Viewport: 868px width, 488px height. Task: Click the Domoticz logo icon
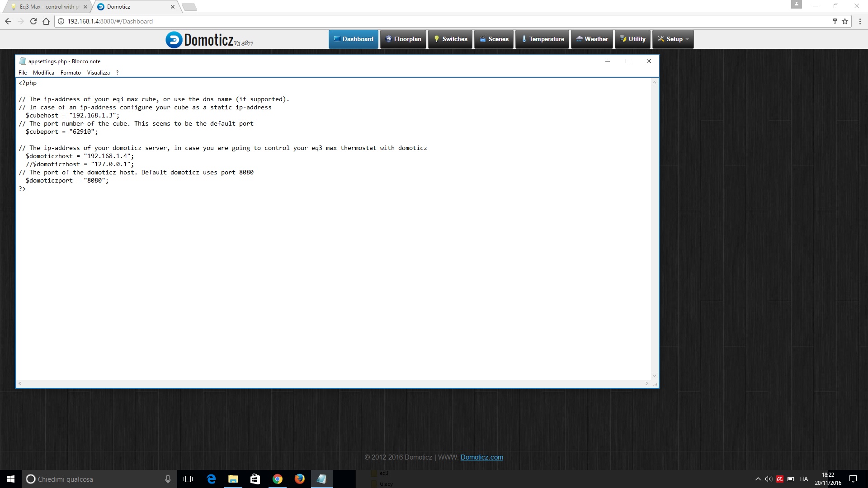tap(174, 40)
